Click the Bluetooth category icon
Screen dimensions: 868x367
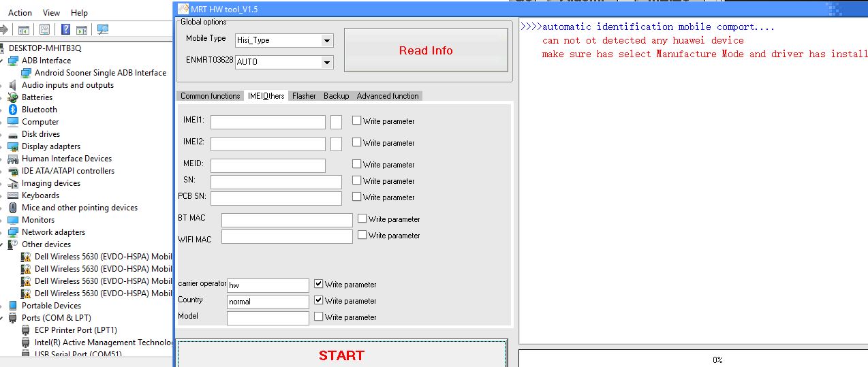click(x=13, y=110)
